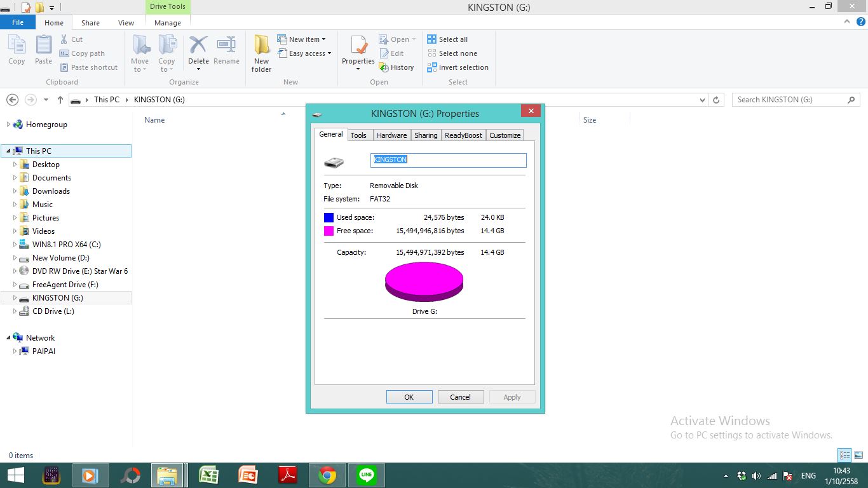Select Documents in the navigation pane
868x488 pixels.
coord(51,178)
